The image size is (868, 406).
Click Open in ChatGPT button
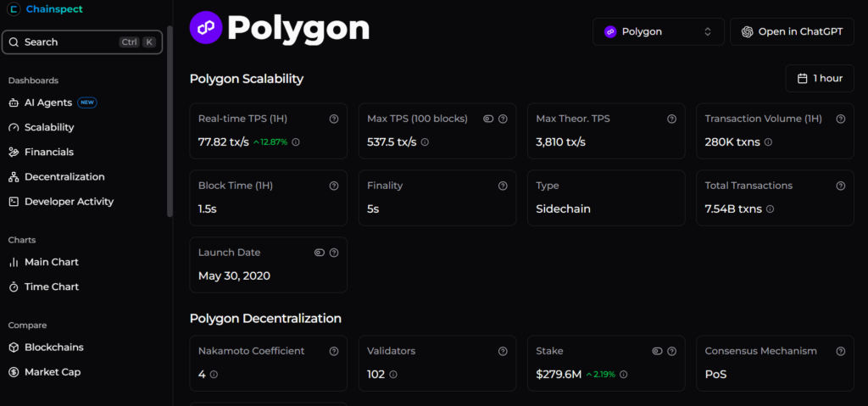[x=792, y=31]
